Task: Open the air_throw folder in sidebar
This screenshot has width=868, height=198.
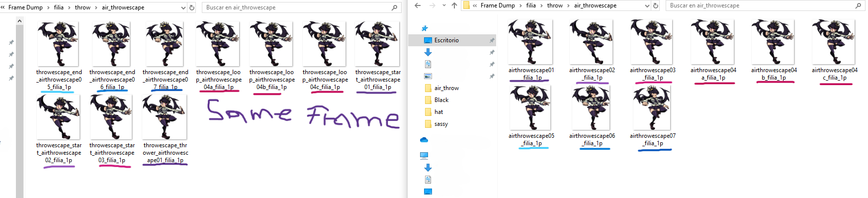Action: (446, 88)
